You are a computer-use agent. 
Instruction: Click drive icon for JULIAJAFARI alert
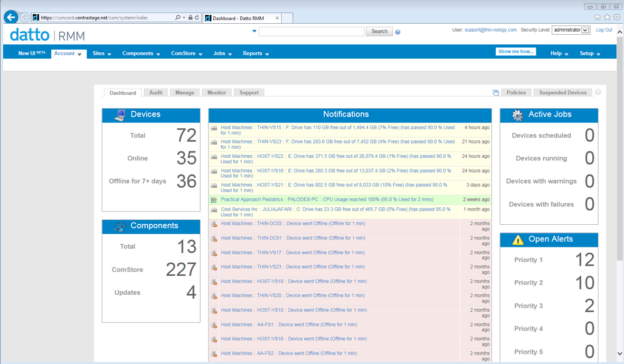click(214, 210)
